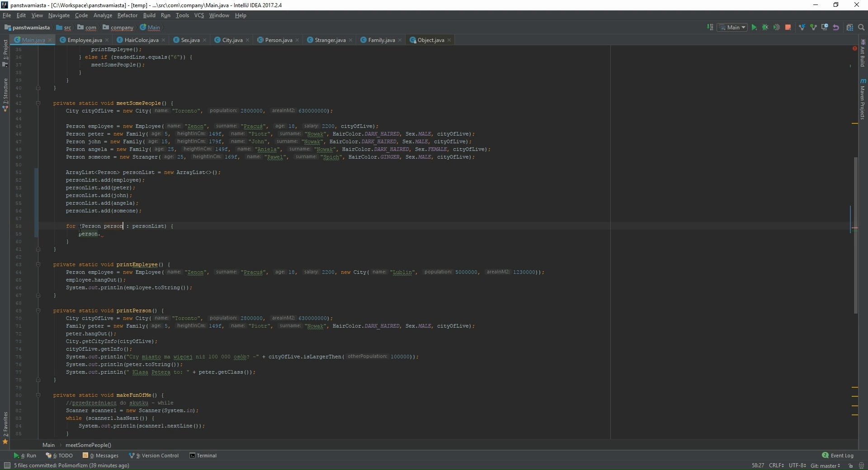
Task: Open the Refactor menu
Action: tap(127, 15)
